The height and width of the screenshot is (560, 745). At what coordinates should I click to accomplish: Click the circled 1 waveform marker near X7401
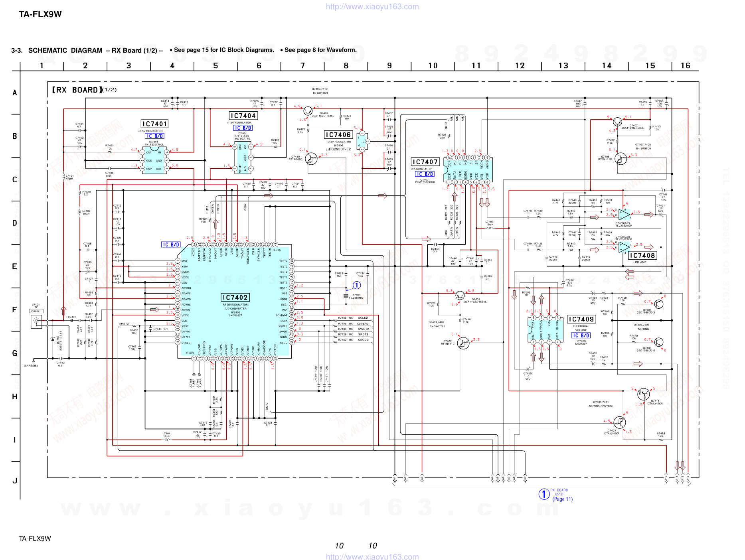(x=356, y=285)
